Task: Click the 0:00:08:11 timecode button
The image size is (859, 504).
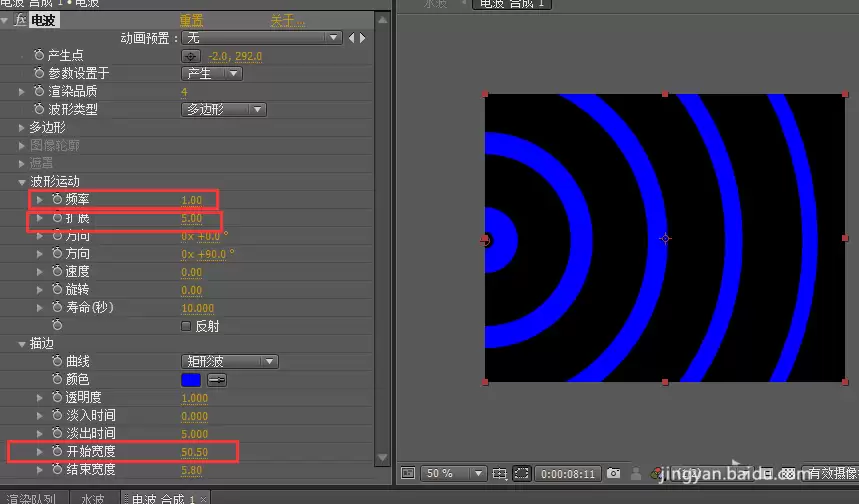Action: [568, 473]
